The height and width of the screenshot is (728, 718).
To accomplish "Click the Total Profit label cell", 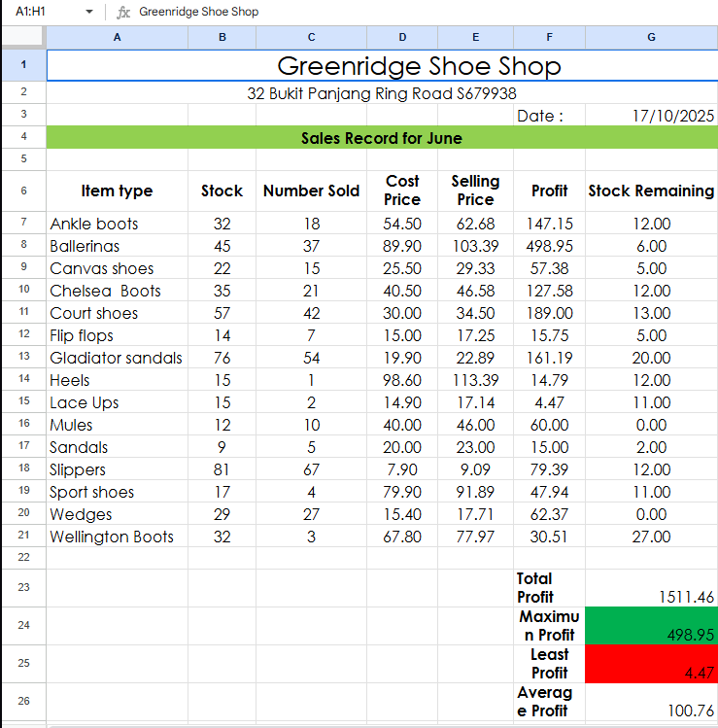I will [x=549, y=588].
